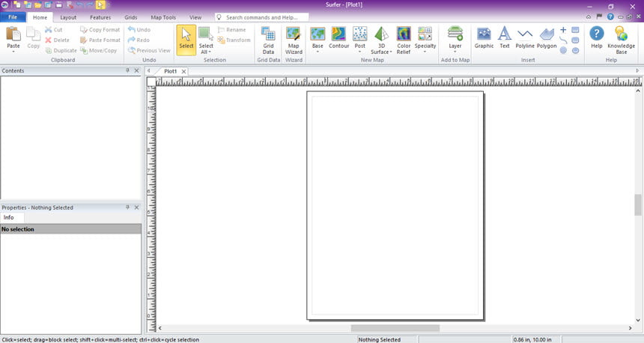Choose the Polyline drawing tool
644x343 pixels.
[x=525, y=37]
